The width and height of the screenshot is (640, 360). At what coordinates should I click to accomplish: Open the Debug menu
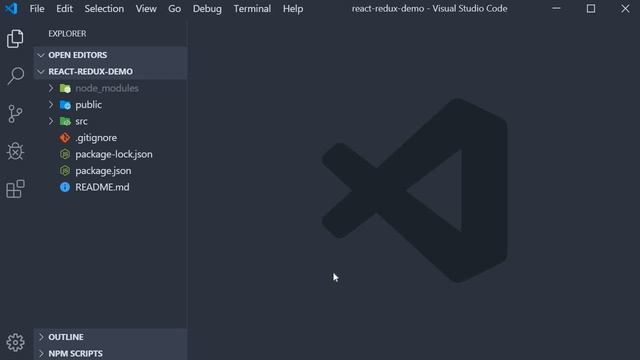pos(207,9)
